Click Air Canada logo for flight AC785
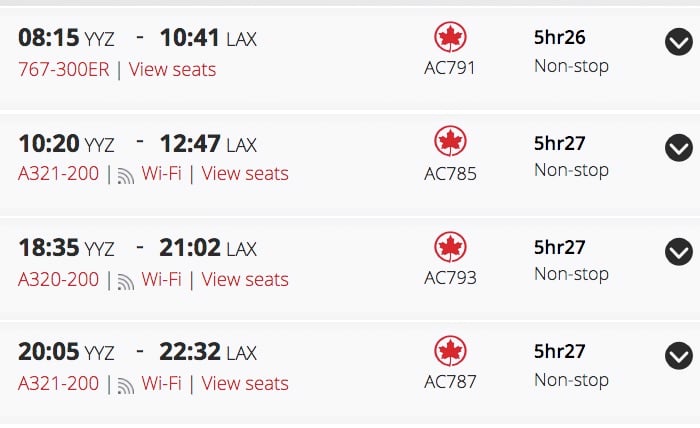 tap(450, 141)
